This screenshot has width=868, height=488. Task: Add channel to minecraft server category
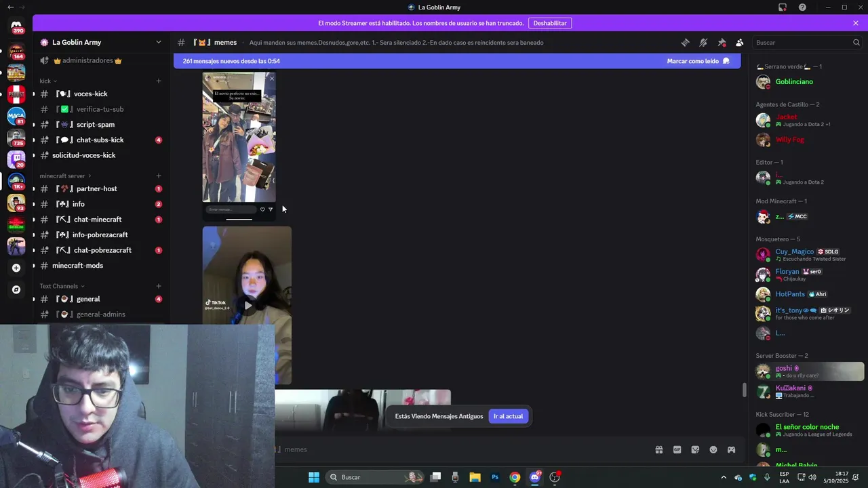point(159,176)
